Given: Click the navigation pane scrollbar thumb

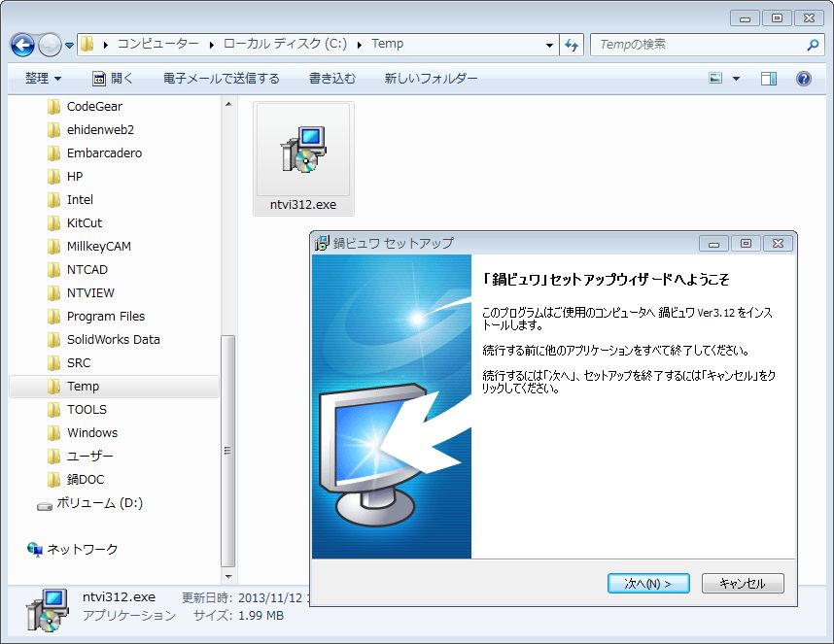Looking at the screenshot, I should pos(228,451).
